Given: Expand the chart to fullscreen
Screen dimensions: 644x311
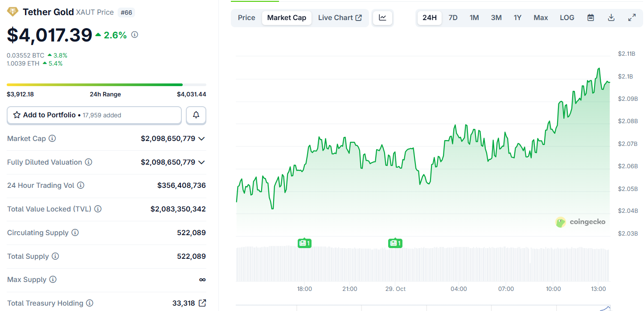Looking at the screenshot, I should 632,17.
